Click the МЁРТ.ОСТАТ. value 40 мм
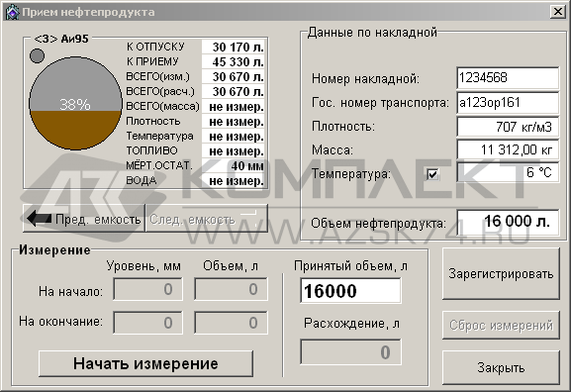 point(234,165)
